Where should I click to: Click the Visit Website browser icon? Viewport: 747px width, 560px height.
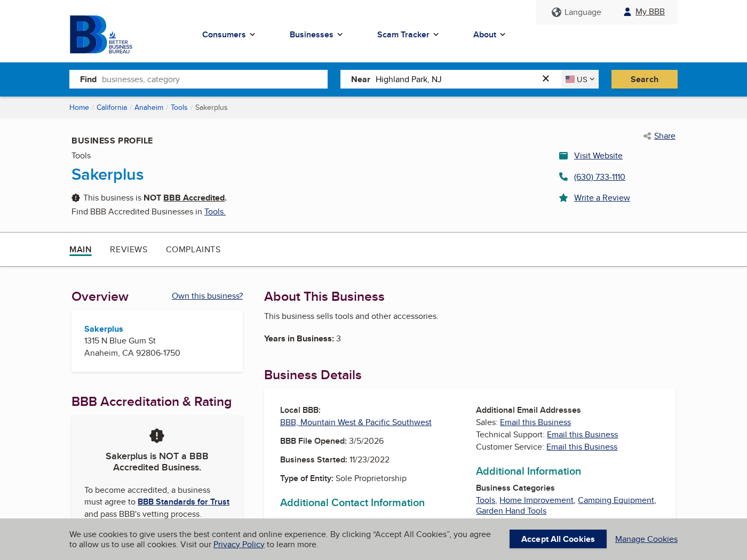point(563,156)
